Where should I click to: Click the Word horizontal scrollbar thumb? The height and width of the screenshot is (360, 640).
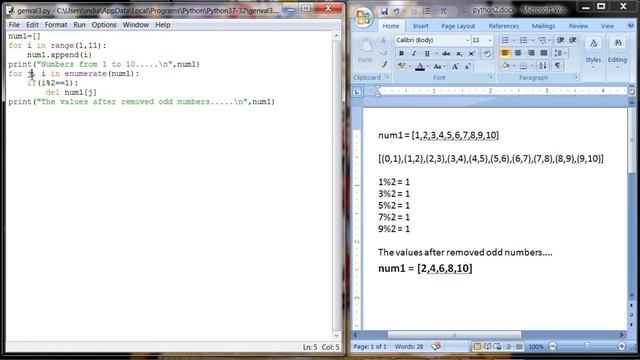454,335
